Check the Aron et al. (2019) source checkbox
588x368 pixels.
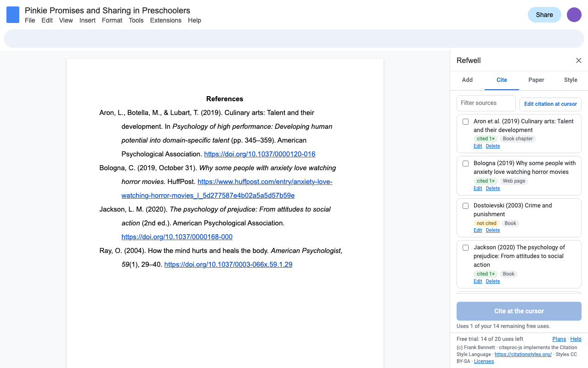click(x=465, y=122)
